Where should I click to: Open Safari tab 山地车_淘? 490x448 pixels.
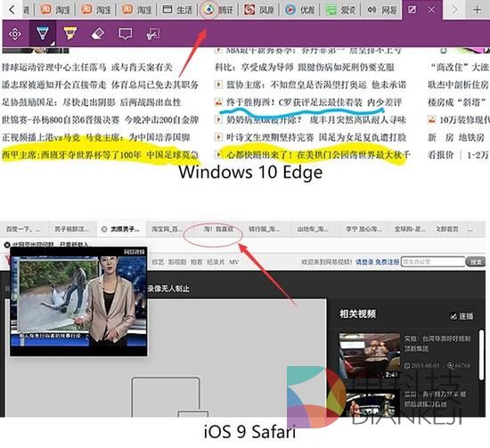[315, 229]
